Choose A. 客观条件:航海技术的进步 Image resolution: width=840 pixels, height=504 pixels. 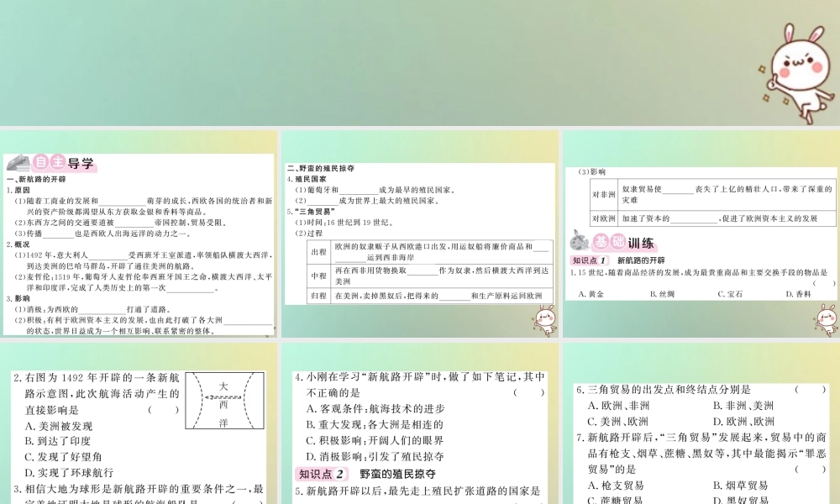375,409
